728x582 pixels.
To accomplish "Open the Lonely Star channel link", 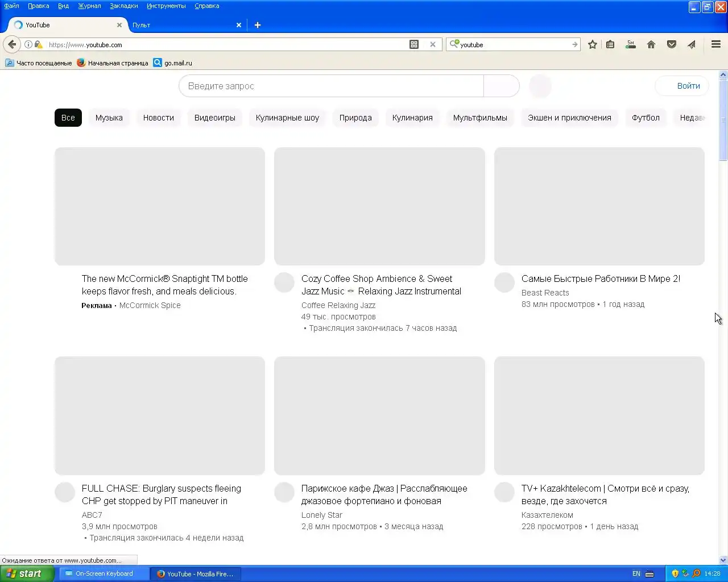I will [x=322, y=515].
